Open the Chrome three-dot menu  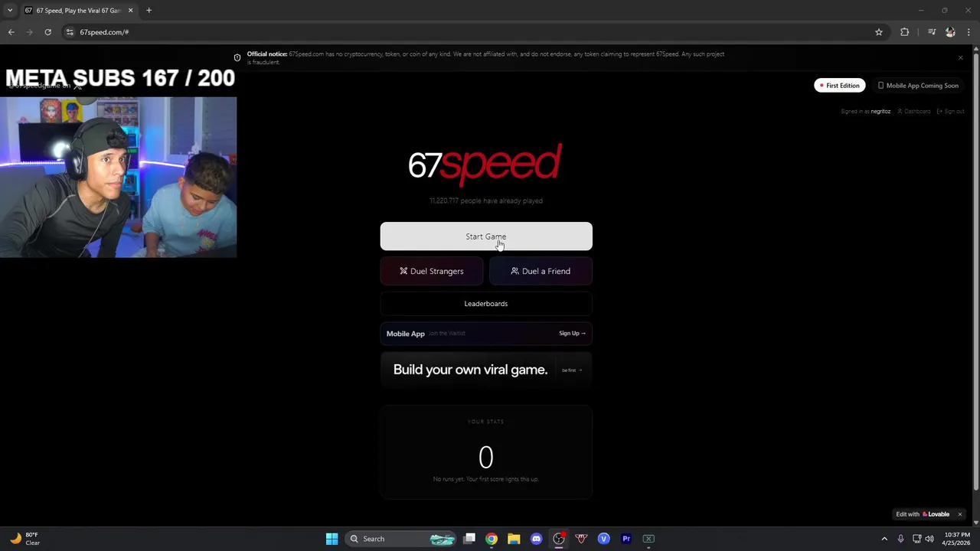(x=969, y=32)
